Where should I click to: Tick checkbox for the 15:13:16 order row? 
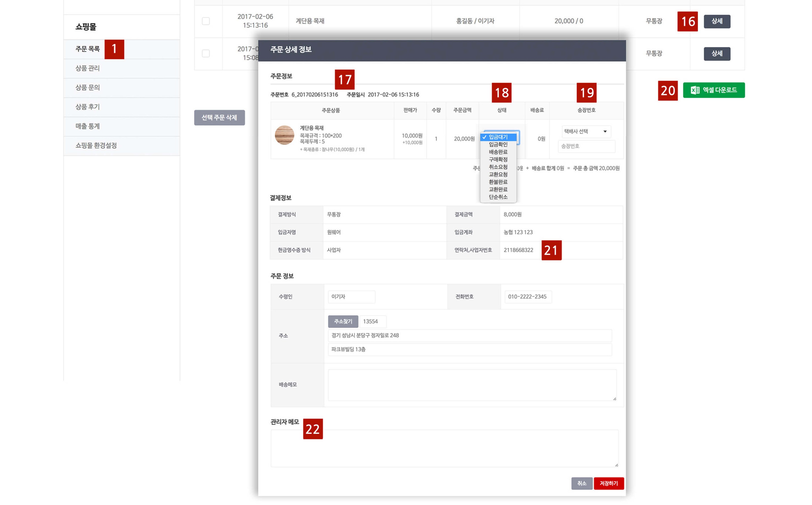point(206,21)
